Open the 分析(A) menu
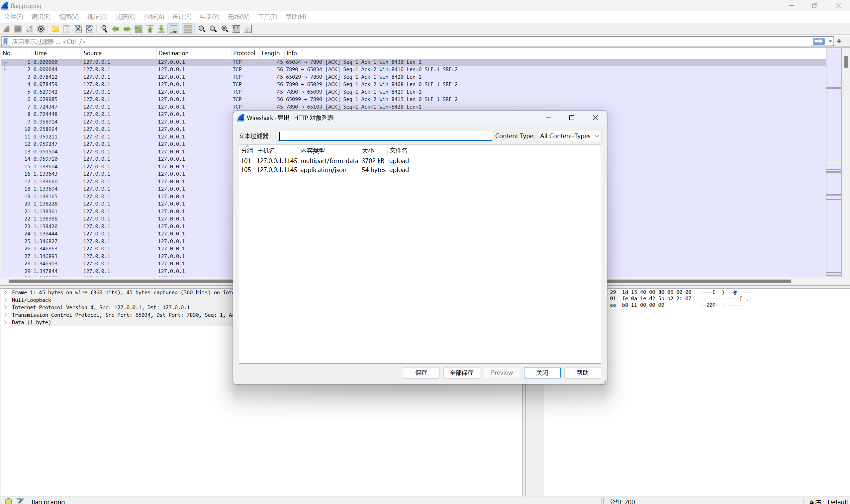The image size is (850, 504). [x=154, y=17]
